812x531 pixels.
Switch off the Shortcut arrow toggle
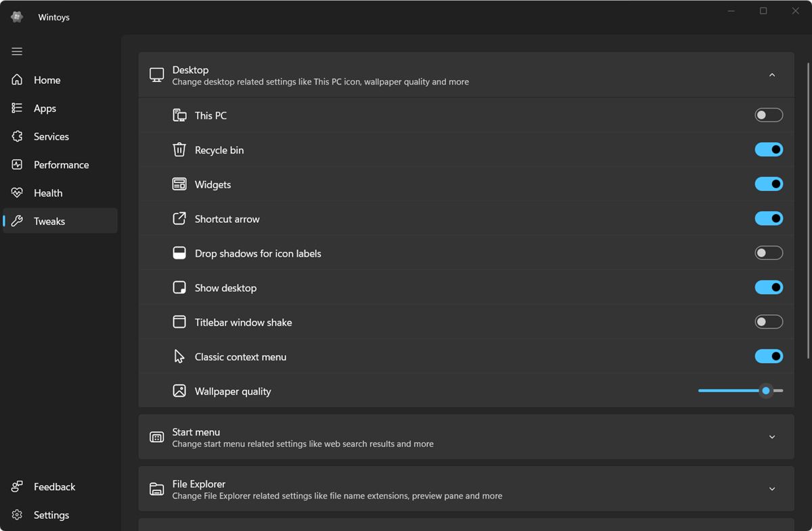click(x=769, y=219)
